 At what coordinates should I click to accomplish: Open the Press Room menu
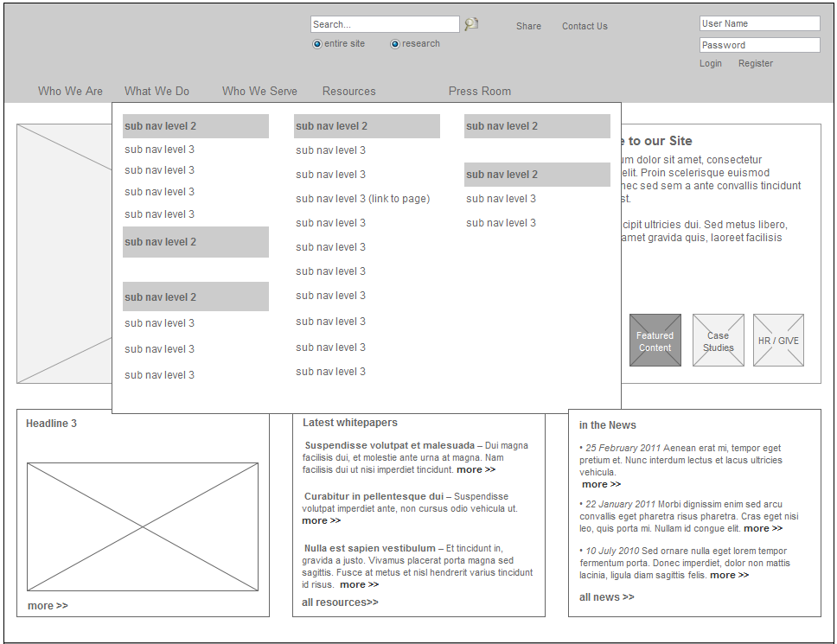[x=479, y=92]
